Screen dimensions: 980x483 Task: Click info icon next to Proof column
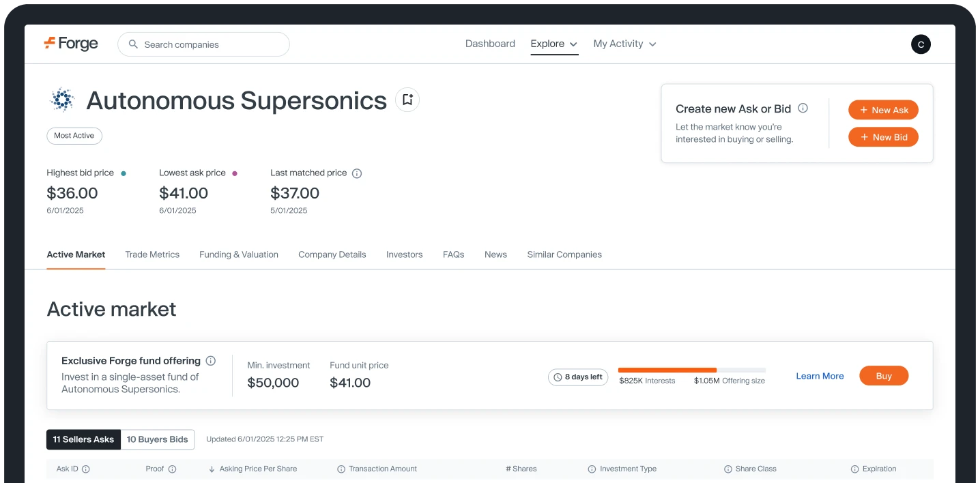(x=172, y=469)
